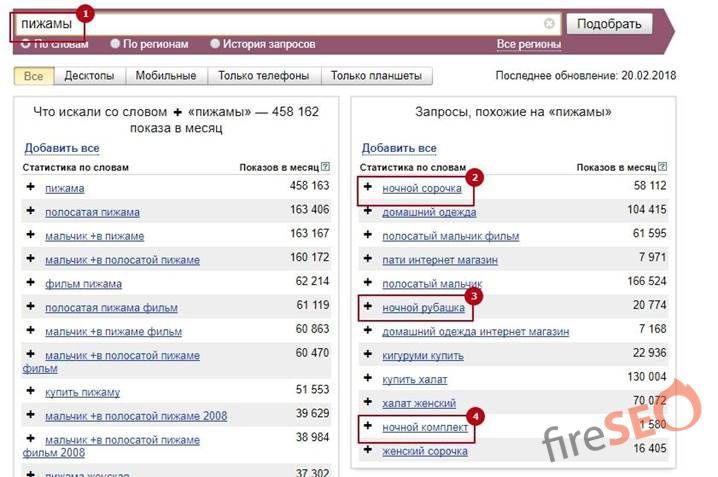Select the 'По регионам' radio option

coord(116,44)
